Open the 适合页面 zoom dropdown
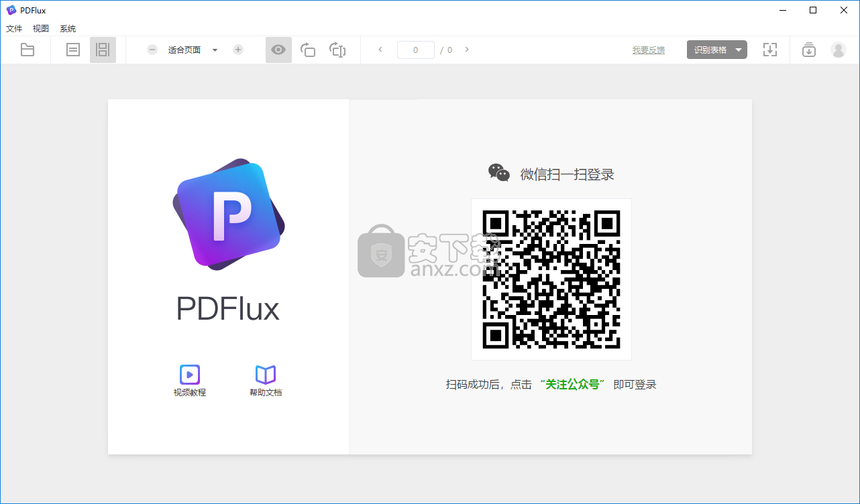The width and height of the screenshot is (860, 504). pos(193,50)
